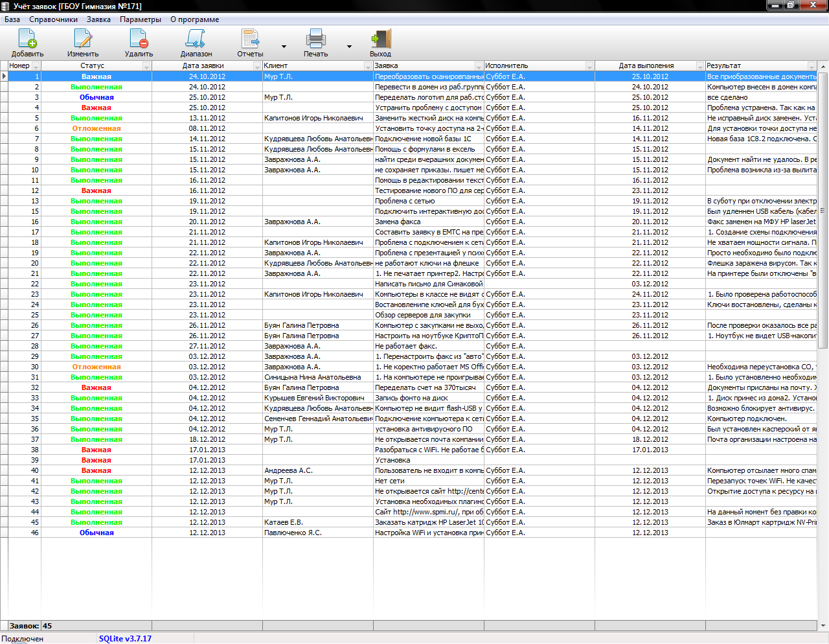The width and height of the screenshot is (829, 644).
Task: Open the filter arrow in Исполнитель header
Action: coord(589,66)
